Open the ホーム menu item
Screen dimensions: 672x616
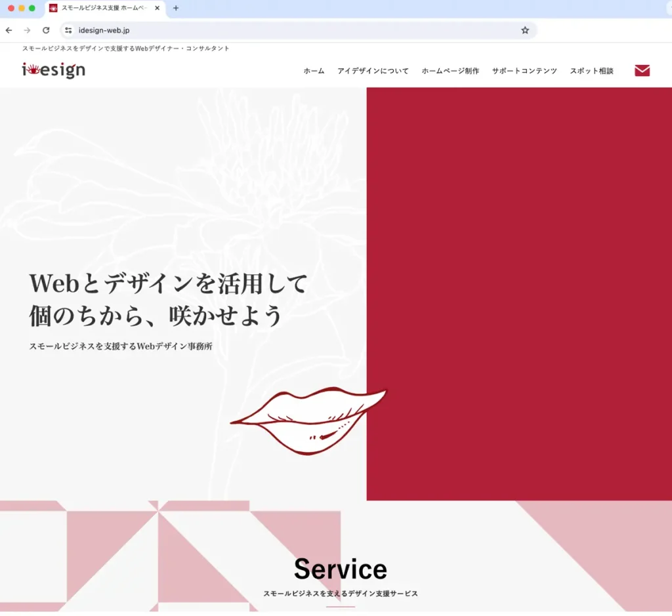314,71
